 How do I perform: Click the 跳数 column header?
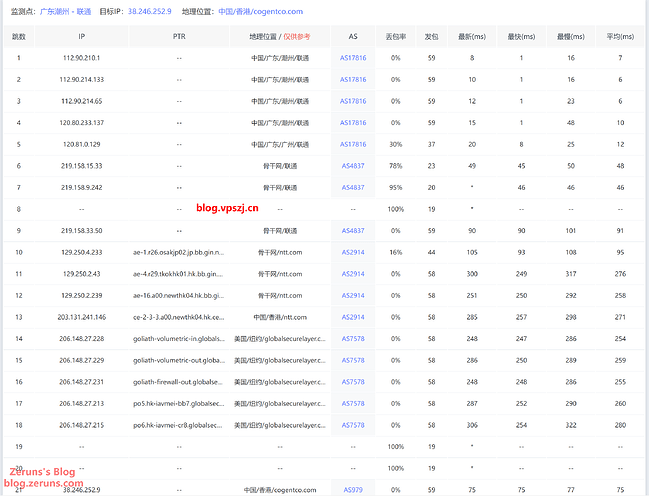coord(19,36)
